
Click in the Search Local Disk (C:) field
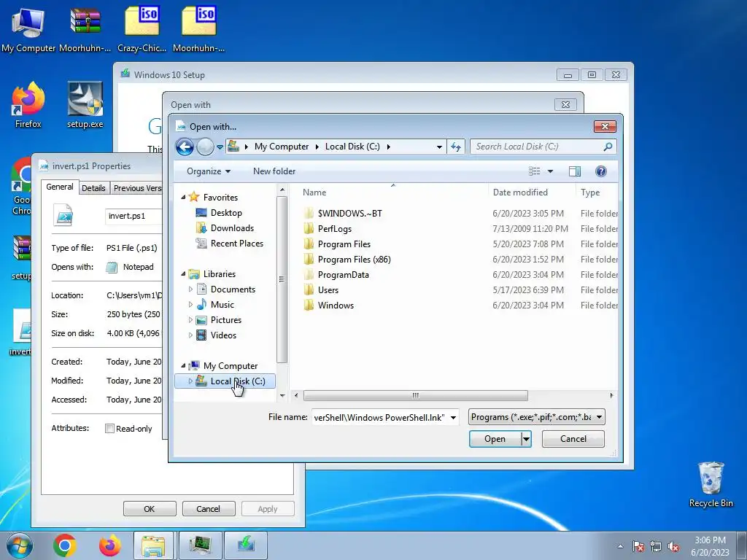tap(536, 147)
